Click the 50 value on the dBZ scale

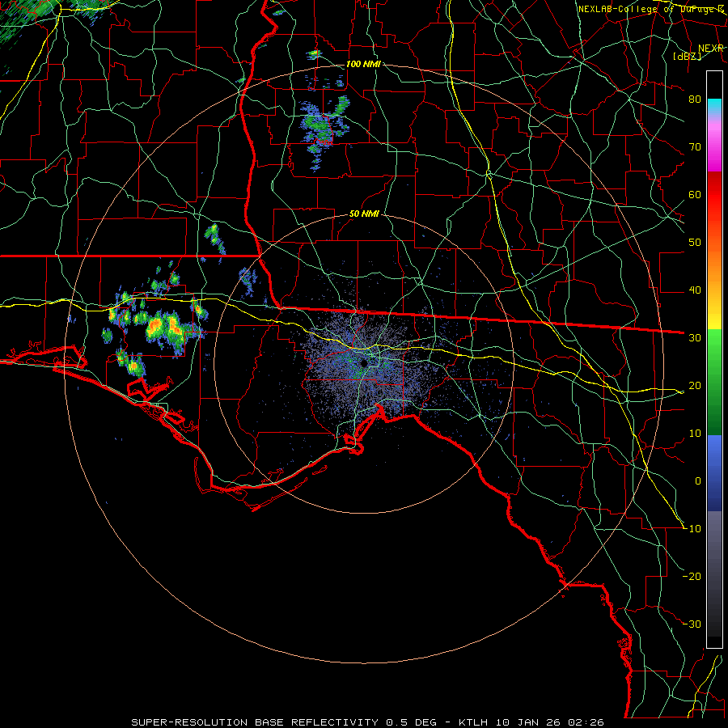point(695,243)
